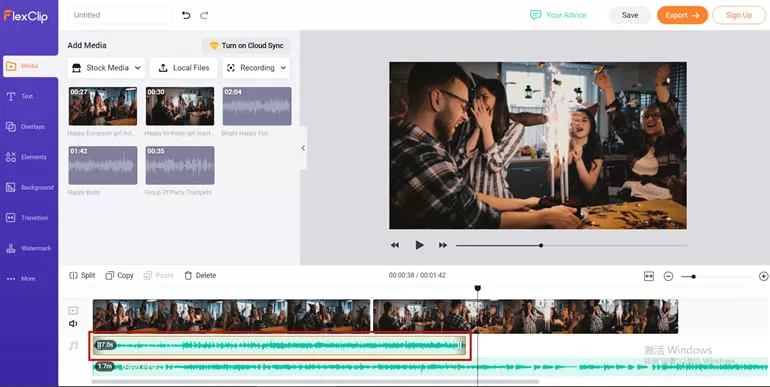Click the Save button

click(630, 15)
